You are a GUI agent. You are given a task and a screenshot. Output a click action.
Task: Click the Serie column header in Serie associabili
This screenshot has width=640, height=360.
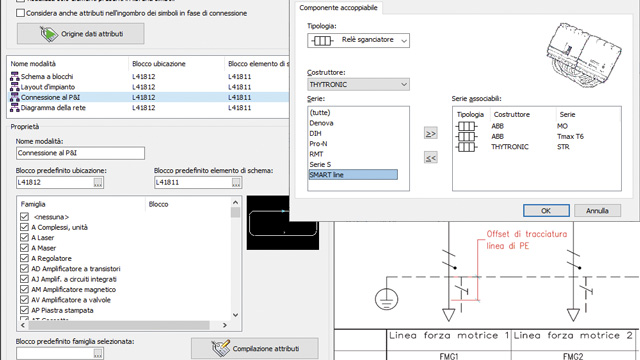(588, 115)
